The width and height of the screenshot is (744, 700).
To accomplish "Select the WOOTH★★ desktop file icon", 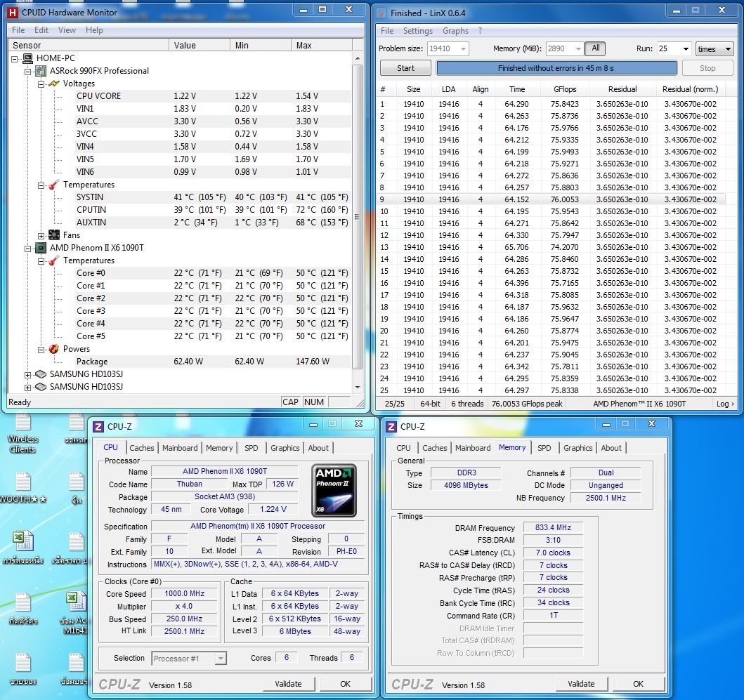I will tap(22, 487).
